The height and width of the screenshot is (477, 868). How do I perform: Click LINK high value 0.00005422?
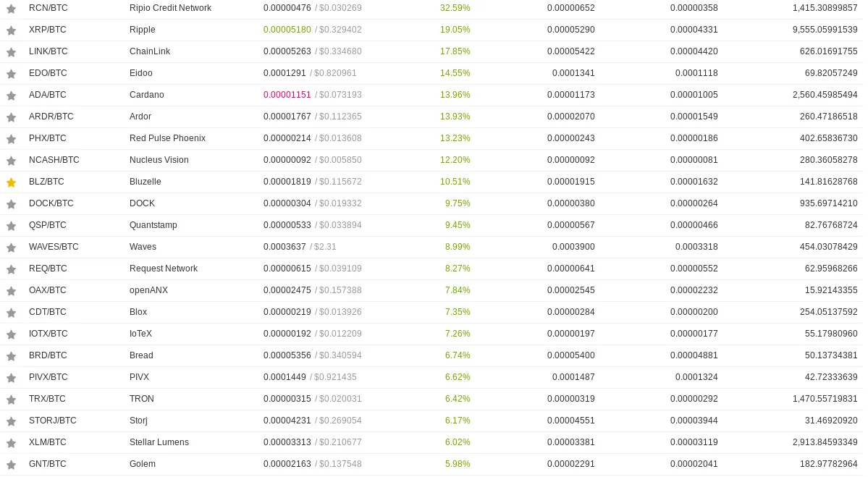pyautogui.click(x=570, y=51)
